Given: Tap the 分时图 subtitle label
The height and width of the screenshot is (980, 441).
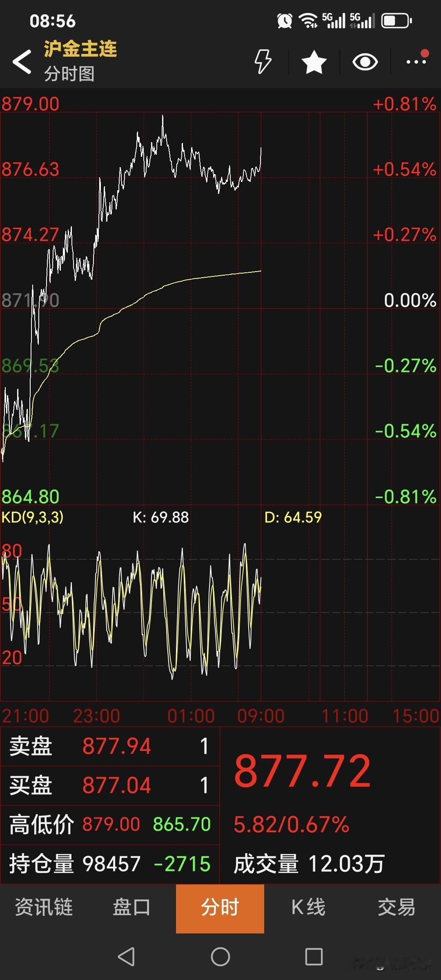Looking at the screenshot, I should [69, 74].
